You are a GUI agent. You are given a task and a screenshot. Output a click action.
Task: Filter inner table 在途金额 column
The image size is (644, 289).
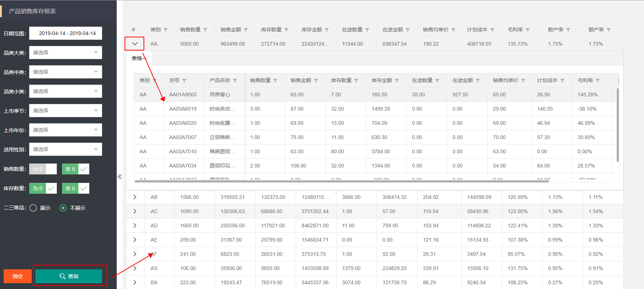pos(478,81)
